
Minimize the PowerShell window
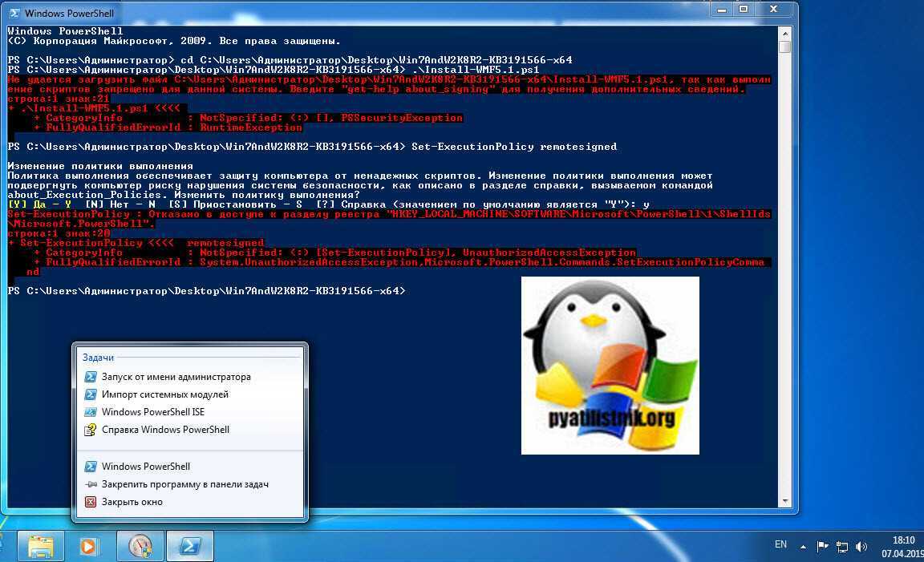[x=721, y=10]
